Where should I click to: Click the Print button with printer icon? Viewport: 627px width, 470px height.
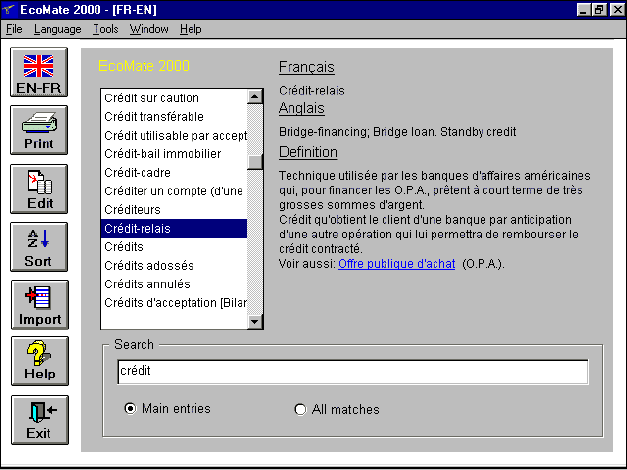[x=38, y=132]
